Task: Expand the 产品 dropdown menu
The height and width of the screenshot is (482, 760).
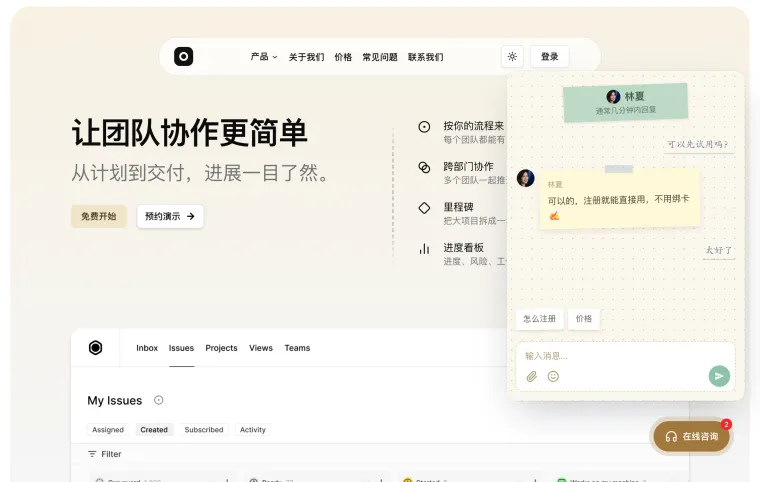Action: (264, 57)
